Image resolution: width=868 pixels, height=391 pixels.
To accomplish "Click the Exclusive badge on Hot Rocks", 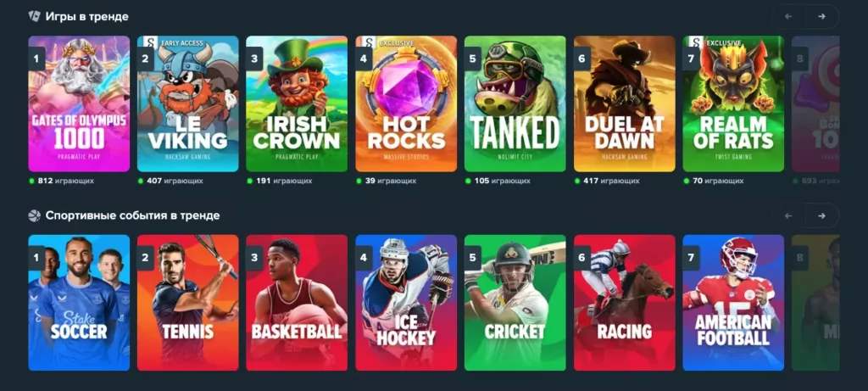I will click(397, 42).
